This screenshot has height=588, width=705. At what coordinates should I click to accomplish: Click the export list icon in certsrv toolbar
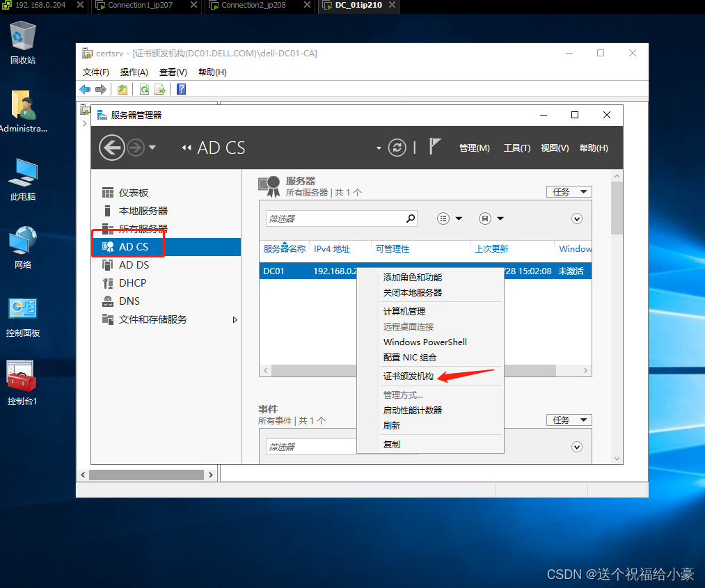coord(160,90)
